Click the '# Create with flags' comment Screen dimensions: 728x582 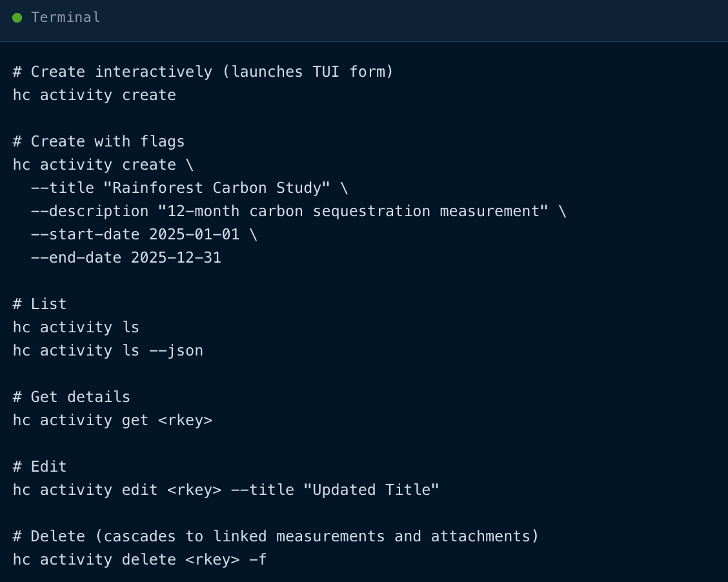click(x=99, y=141)
